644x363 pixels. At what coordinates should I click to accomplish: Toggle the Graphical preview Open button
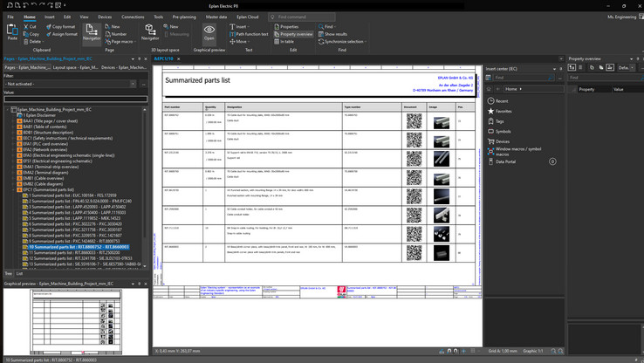pos(209,33)
